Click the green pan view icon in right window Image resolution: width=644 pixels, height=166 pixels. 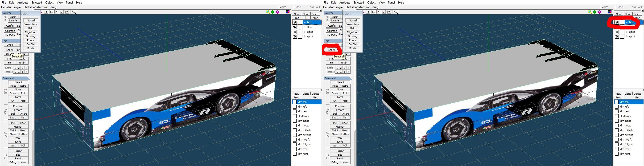coord(594,12)
